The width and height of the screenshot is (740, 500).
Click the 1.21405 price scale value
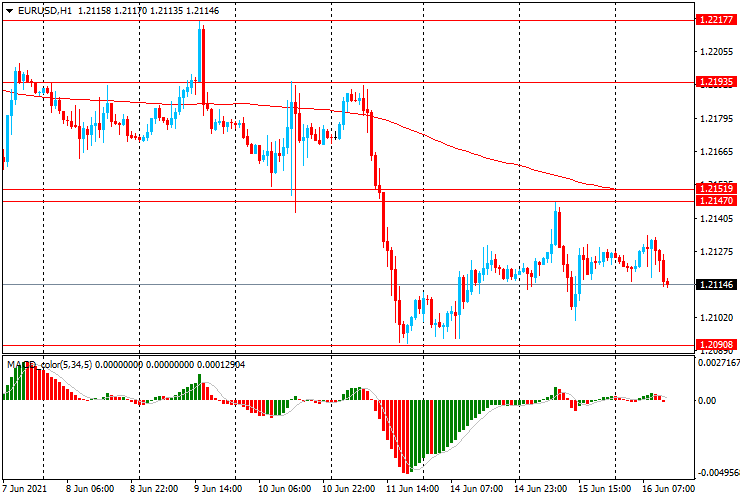pyautogui.click(x=716, y=218)
